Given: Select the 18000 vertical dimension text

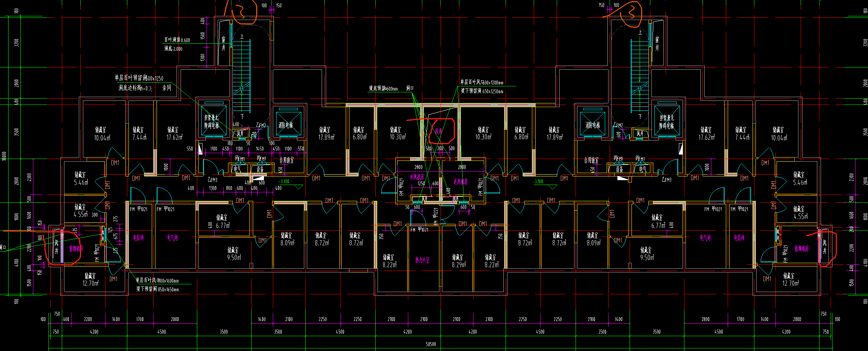Looking at the screenshot, I should [4, 156].
